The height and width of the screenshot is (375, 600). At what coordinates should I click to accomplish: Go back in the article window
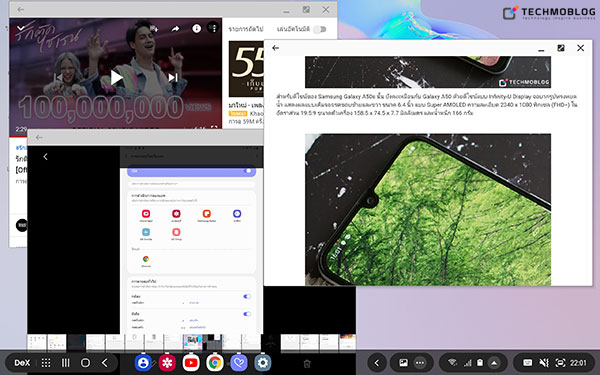click(276, 48)
